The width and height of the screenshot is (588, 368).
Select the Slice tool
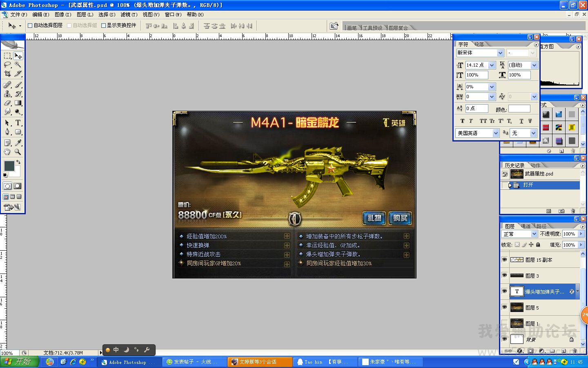coord(18,74)
